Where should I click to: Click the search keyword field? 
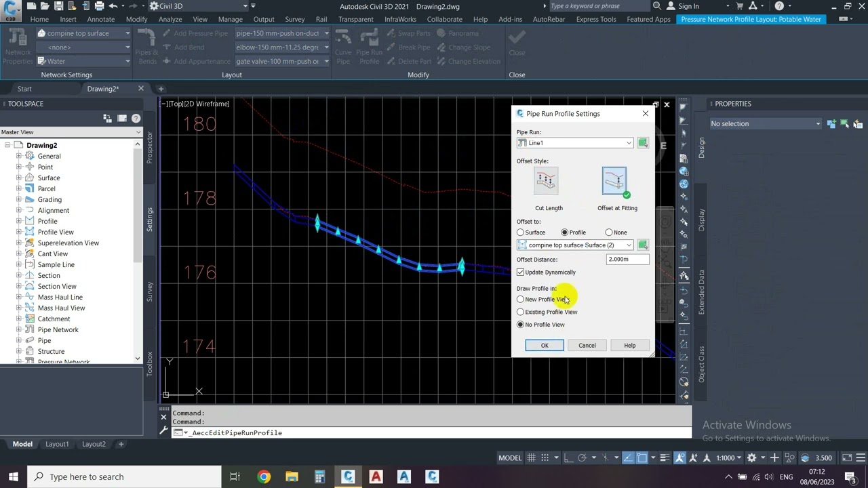[598, 6]
